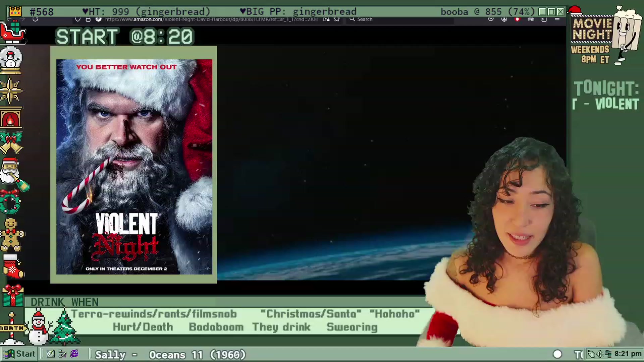Click the "START @8:20" text

click(124, 37)
